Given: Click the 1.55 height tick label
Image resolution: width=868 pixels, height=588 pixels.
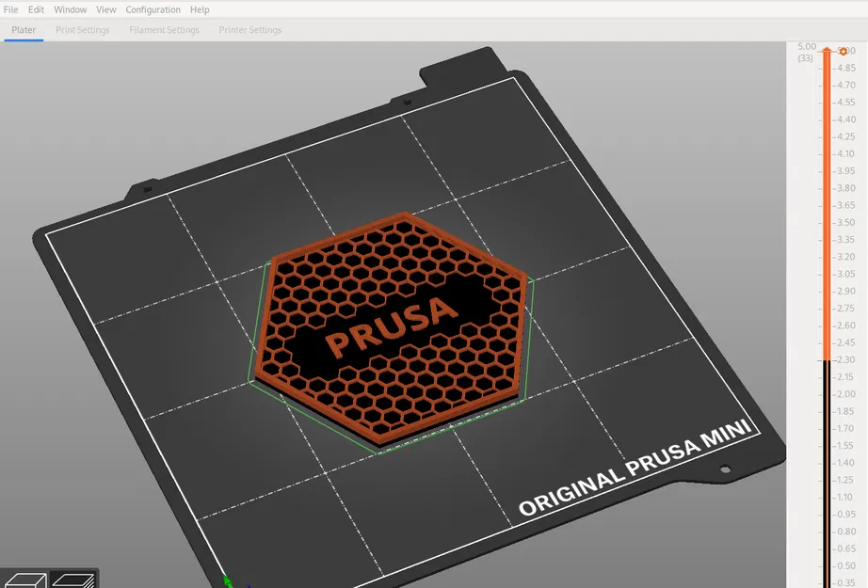Looking at the screenshot, I should [x=844, y=445].
